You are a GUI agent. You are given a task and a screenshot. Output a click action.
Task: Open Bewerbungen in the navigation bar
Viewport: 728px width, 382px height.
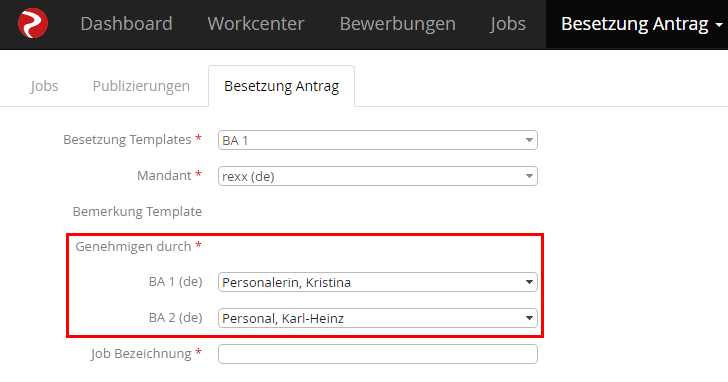pos(397,24)
